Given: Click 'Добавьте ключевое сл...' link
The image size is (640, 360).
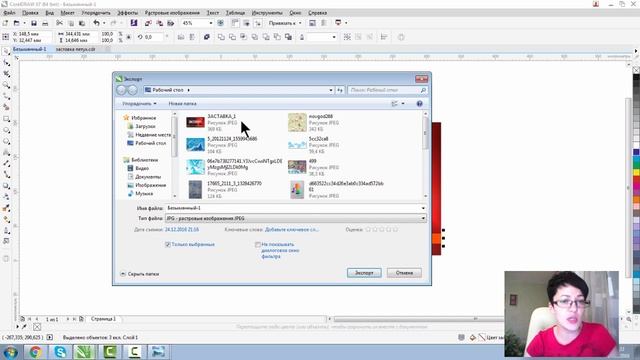Looking at the screenshot, I should pyautogui.click(x=291, y=230).
